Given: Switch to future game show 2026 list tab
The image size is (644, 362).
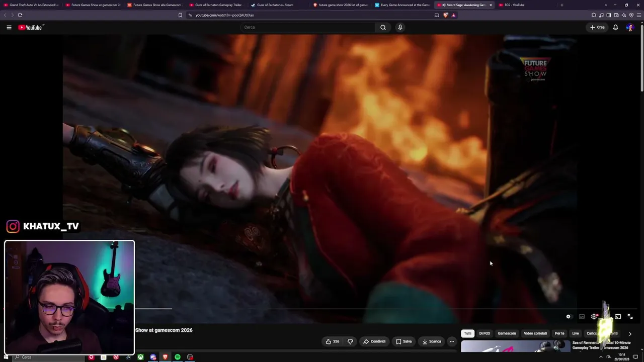Looking at the screenshot, I should [x=341, y=5].
